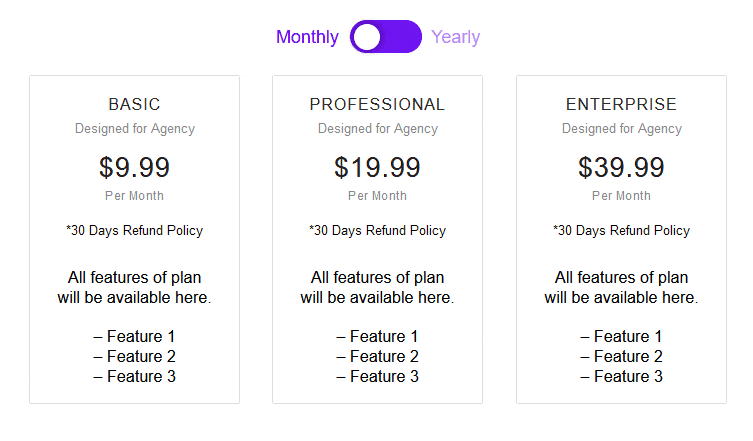
Task: Click Feature 3 in the Basic plan
Action: click(134, 377)
